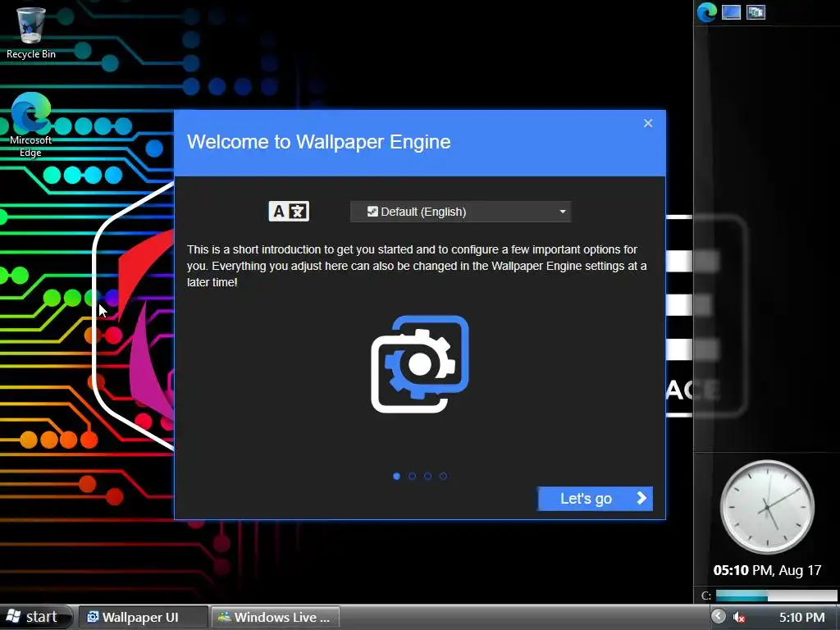Click the show desktop icon in the top bar

coord(731,11)
